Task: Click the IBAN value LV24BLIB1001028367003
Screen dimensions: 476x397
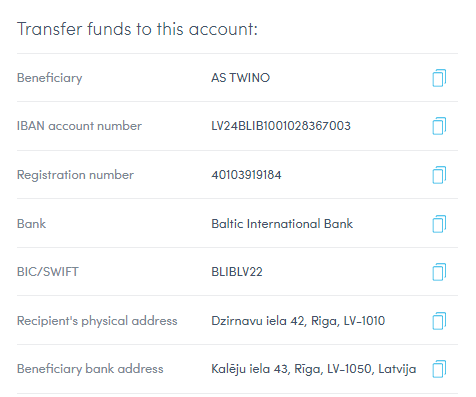Action: click(281, 126)
